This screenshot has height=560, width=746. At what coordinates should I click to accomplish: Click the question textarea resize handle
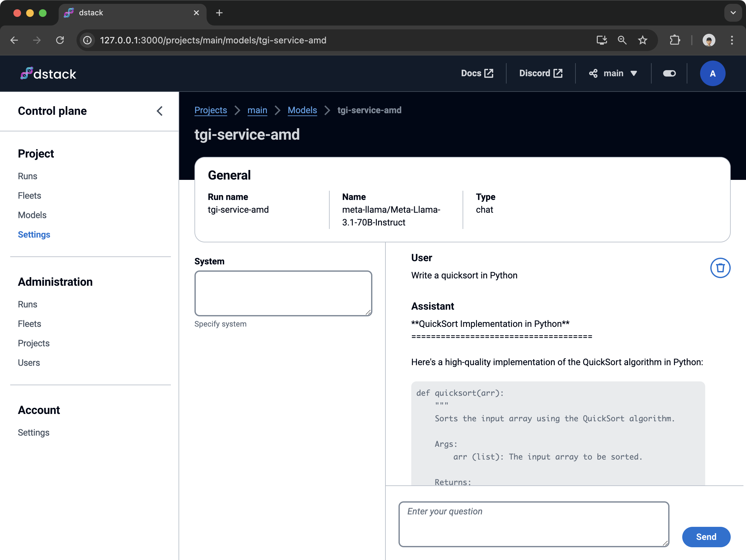tap(665, 543)
